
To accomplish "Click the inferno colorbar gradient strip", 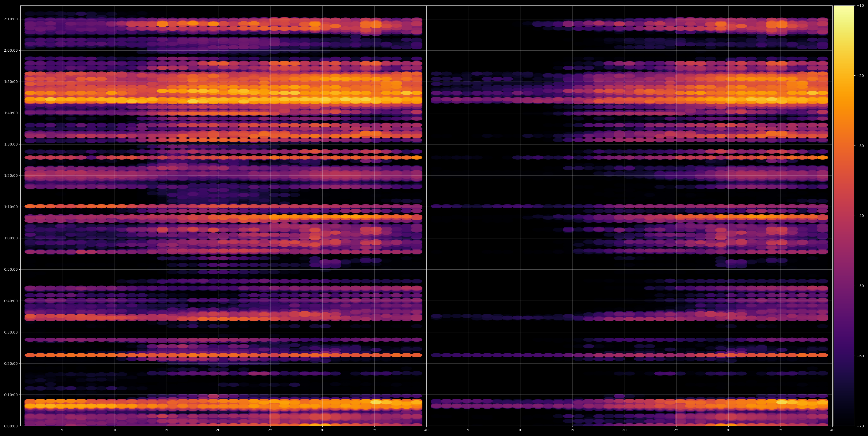I will 844,216.
